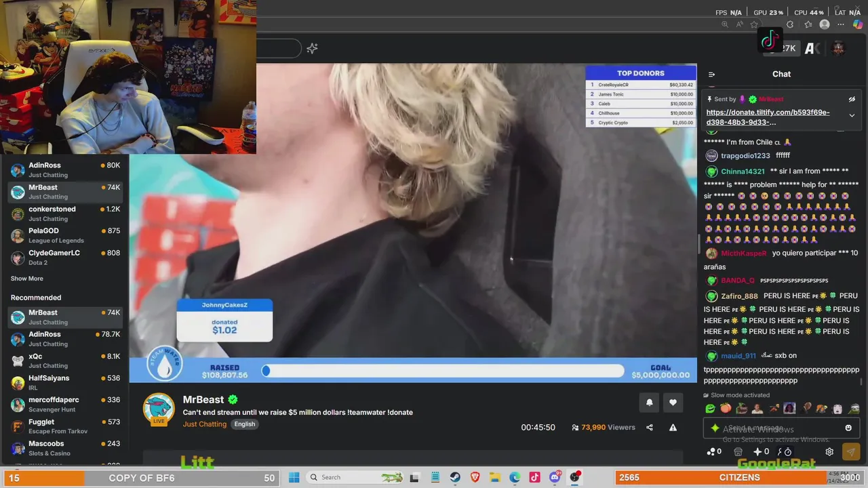
Task: Open the channel points bubbles icon
Action: 711,451
